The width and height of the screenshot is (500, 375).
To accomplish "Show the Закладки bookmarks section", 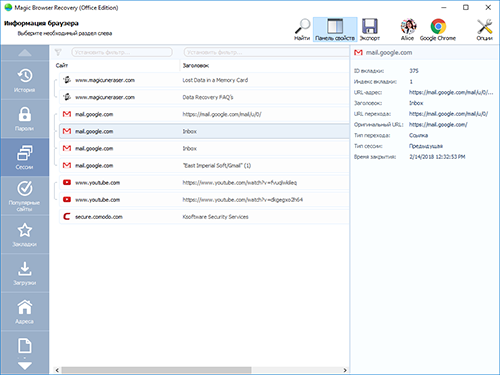I will coord(25,235).
